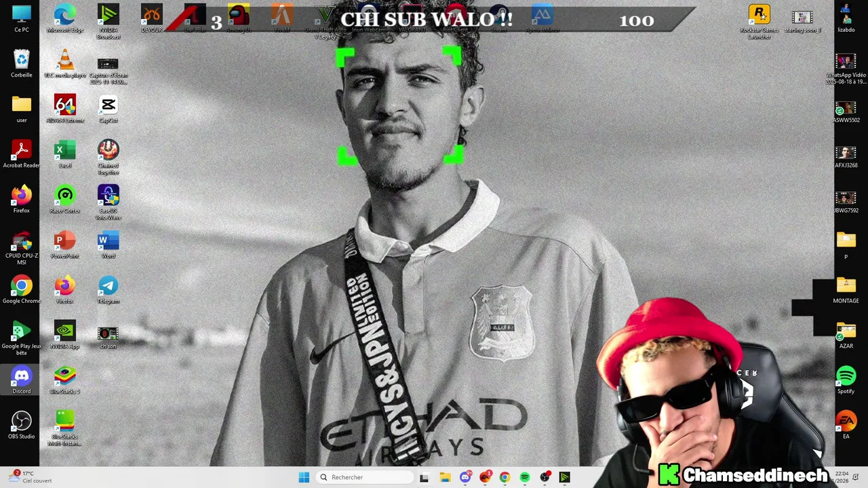Select the MONTAGE folder
Screen dimensions: 868x488
click(846, 289)
